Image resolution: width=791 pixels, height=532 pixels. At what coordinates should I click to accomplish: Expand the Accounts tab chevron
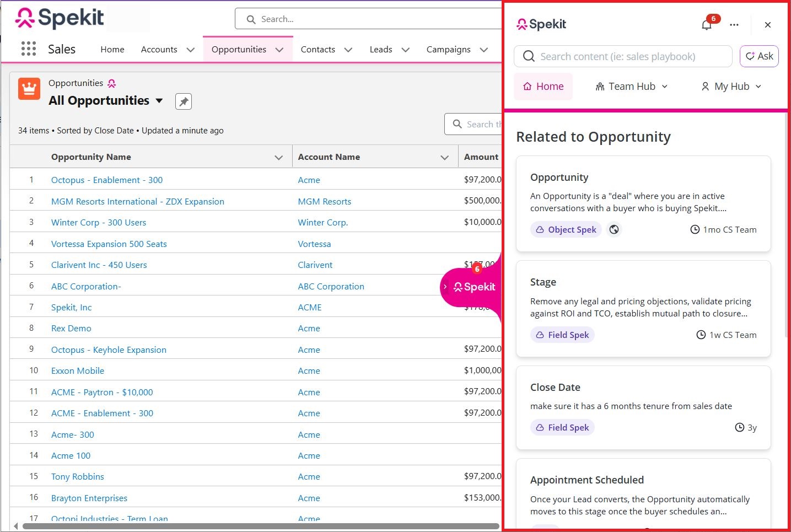coord(191,50)
